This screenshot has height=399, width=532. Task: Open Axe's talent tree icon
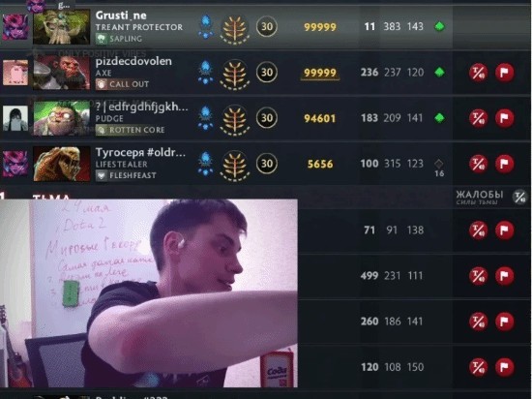(x=234, y=75)
